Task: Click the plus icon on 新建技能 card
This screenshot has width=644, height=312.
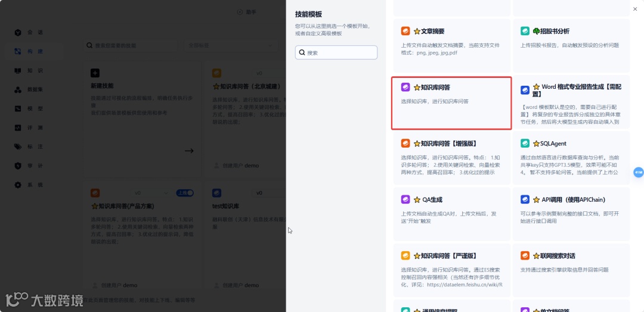Action: [x=95, y=73]
